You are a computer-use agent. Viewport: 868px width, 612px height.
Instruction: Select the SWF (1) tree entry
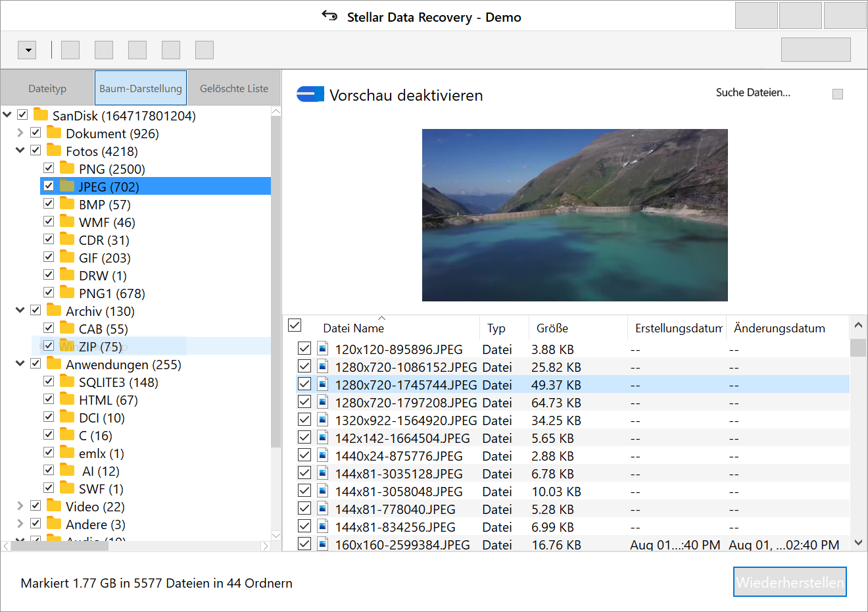(x=101, y=488)
